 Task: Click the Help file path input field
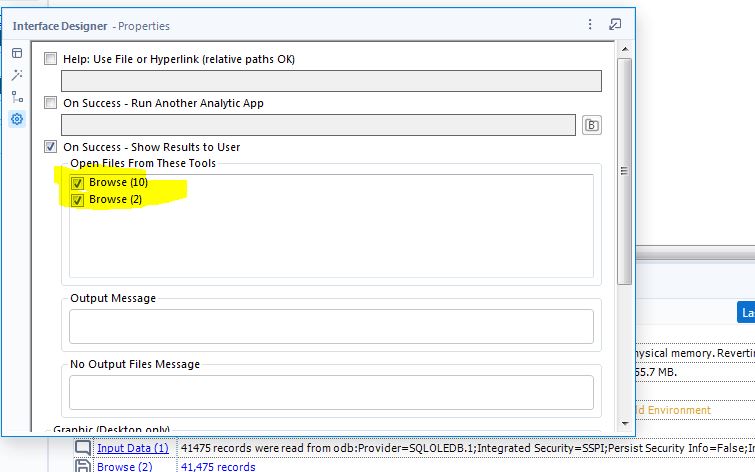click(x=331, y=81)
